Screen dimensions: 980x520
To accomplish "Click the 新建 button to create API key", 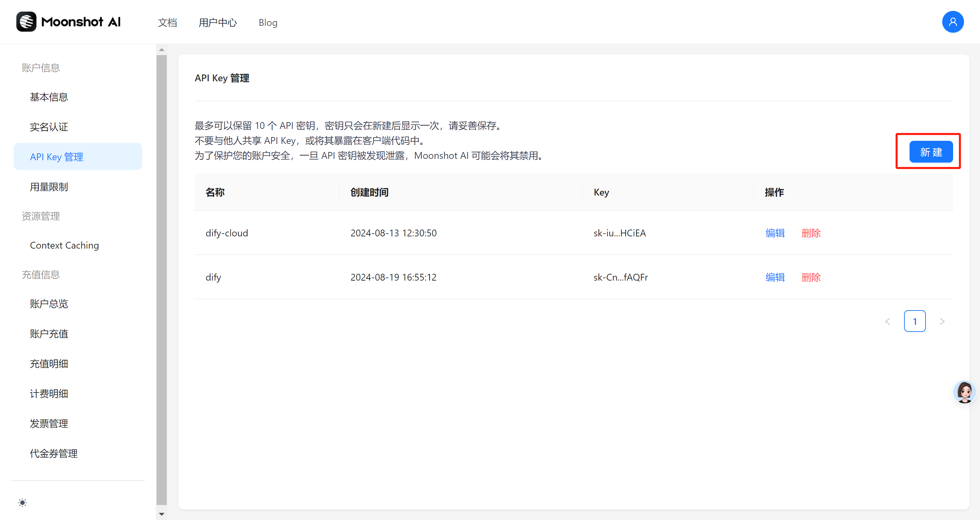I will click(931, 152).
